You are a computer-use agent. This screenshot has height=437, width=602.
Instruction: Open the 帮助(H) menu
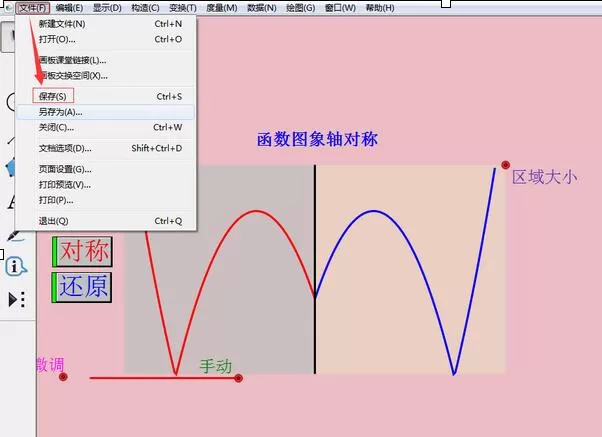coord(380,8)
